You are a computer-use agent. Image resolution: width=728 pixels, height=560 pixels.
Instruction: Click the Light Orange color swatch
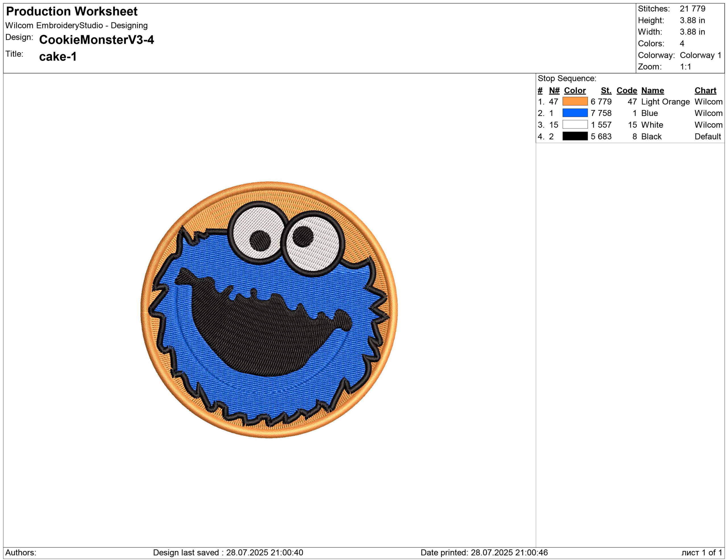pyautogui.click(x=575, y=101)
